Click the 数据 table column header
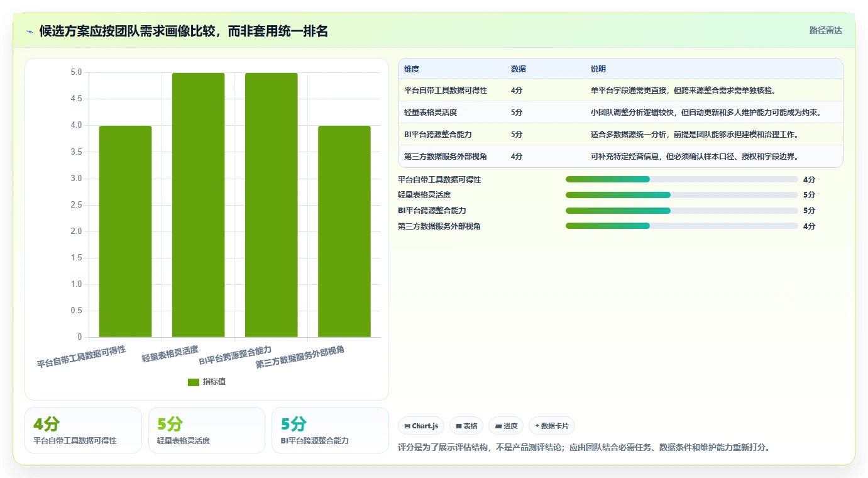This screenshot has height=478, width=868. click(519, 69)
